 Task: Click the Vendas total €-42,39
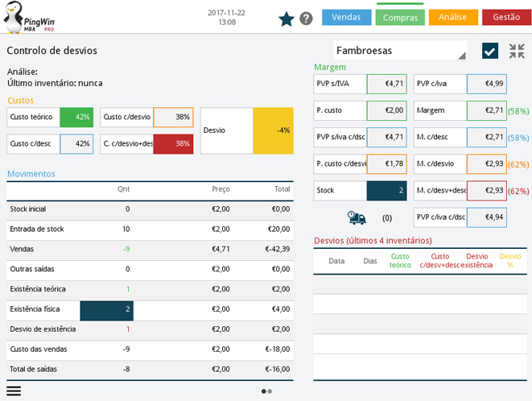click(x=277, y=250)
